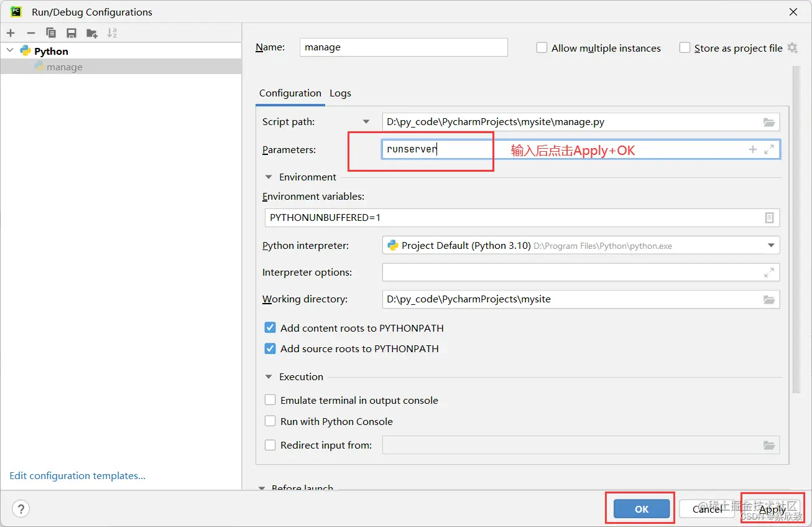The image size is (812, 527).
Task: Open the Store as project file gear settings
Action: [x=792, y=48]
